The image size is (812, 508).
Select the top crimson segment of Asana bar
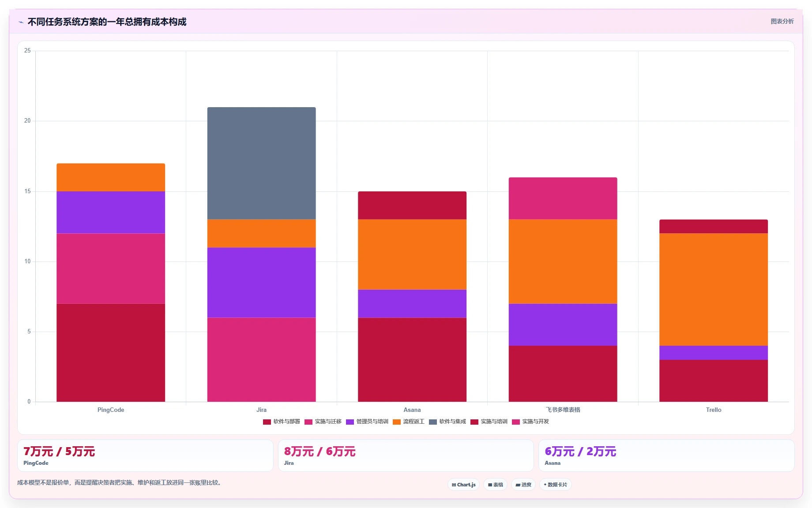pyautogui.click(x=412, y=205)
